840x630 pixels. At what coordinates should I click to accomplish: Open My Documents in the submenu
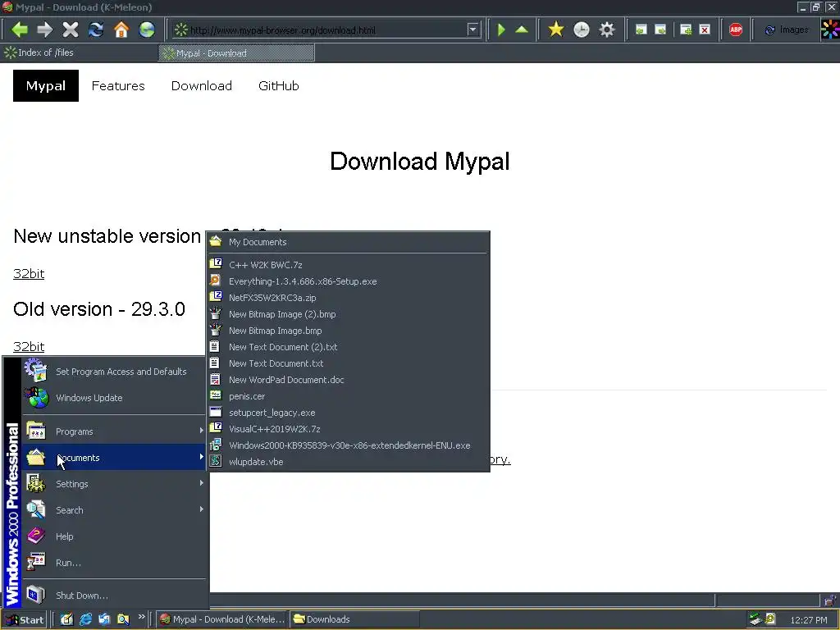(348, 242)
